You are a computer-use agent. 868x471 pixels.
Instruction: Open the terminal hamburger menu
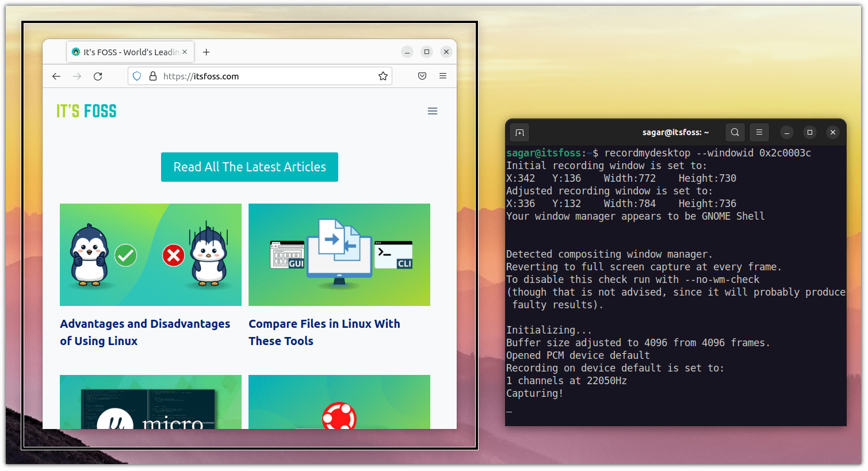point(759,132)
